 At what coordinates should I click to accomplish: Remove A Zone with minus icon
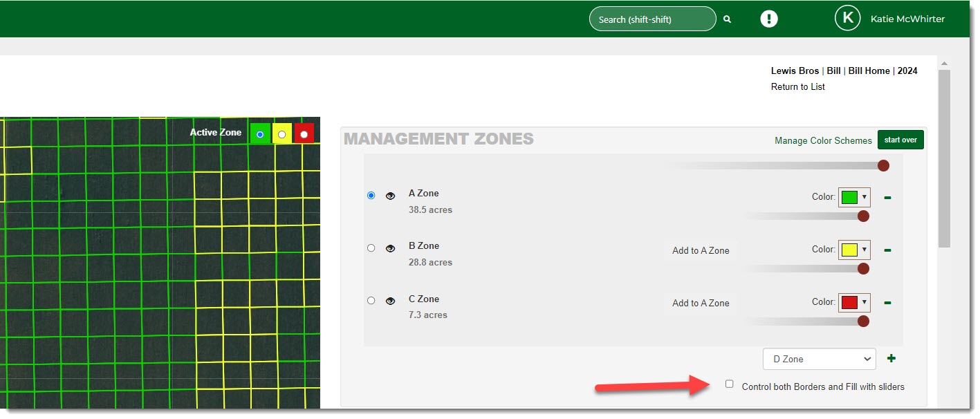pyautogui.click(x=887, y=198)
